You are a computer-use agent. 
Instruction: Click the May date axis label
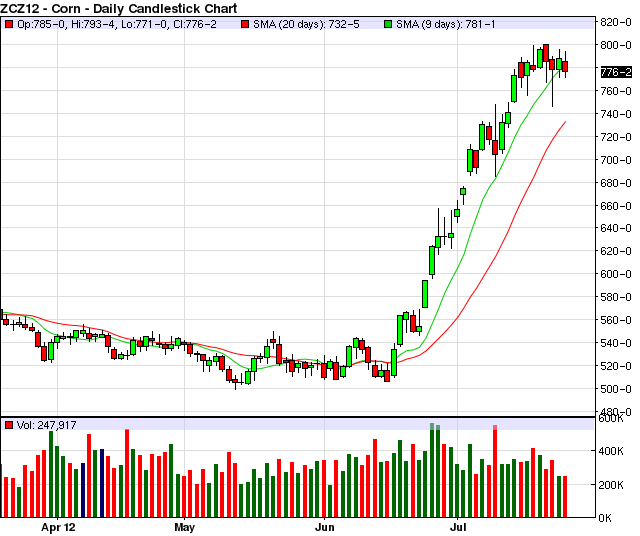(184, 527)
